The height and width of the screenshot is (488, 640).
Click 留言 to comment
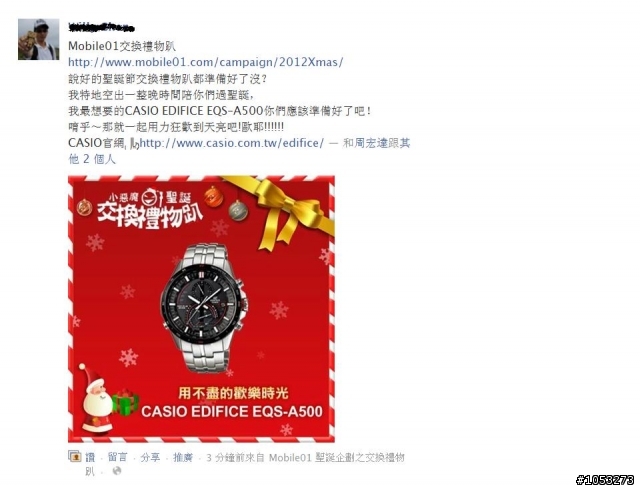(118, 457)
